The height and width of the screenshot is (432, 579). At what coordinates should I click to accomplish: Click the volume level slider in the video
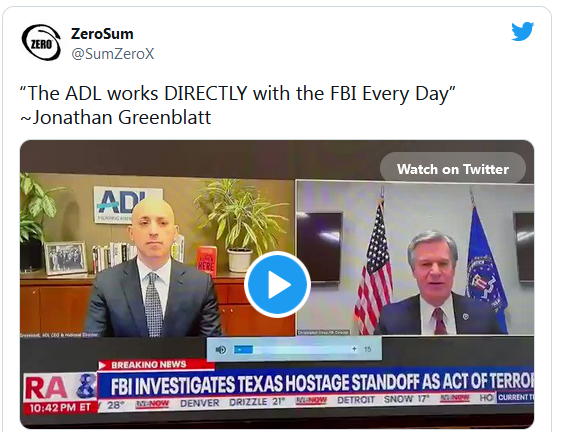coord(292,349)
